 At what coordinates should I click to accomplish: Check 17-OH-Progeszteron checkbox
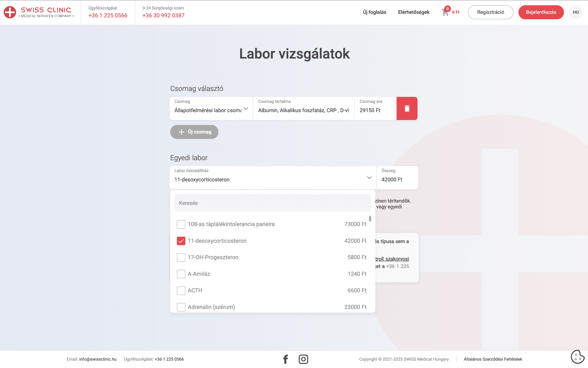tap(181, 257)
